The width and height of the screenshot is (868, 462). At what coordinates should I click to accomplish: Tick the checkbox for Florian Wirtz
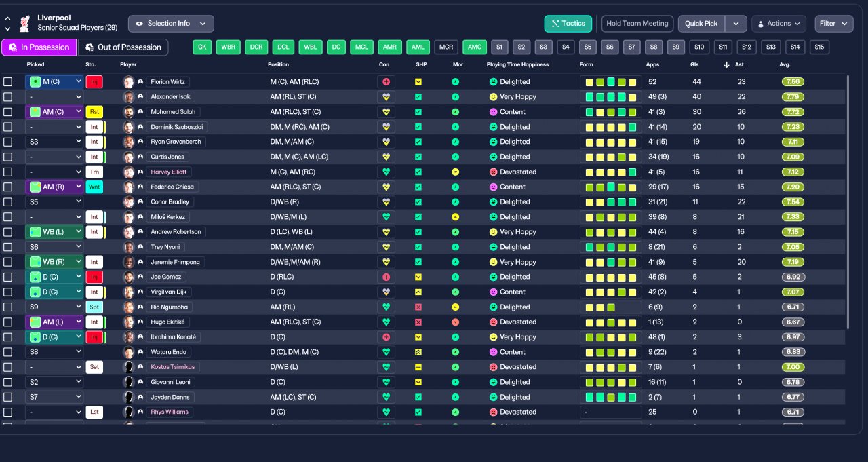pos(7,81)
